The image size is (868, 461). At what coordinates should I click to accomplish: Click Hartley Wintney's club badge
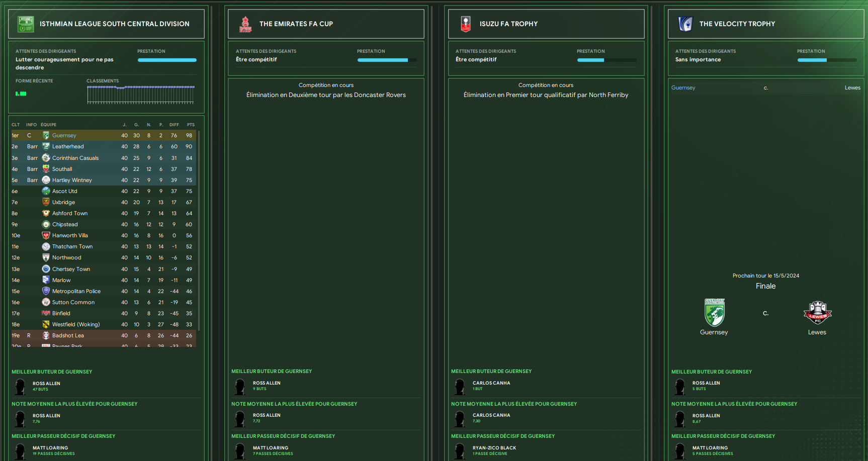(x=46, y=180)
